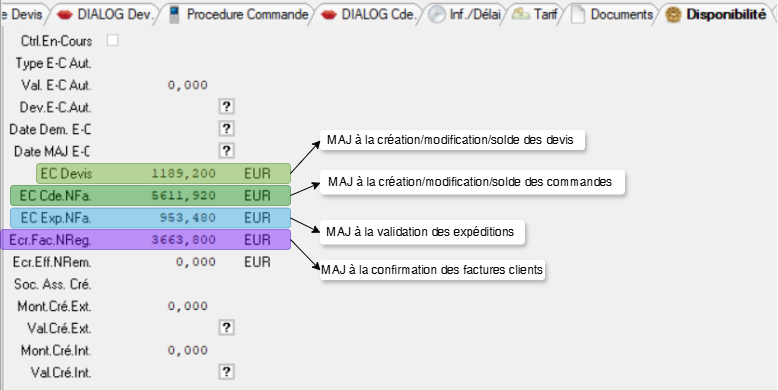Click the Soc. Ass. Cré. label
This screenshot has width=778, height=390.
pos(53,284)
